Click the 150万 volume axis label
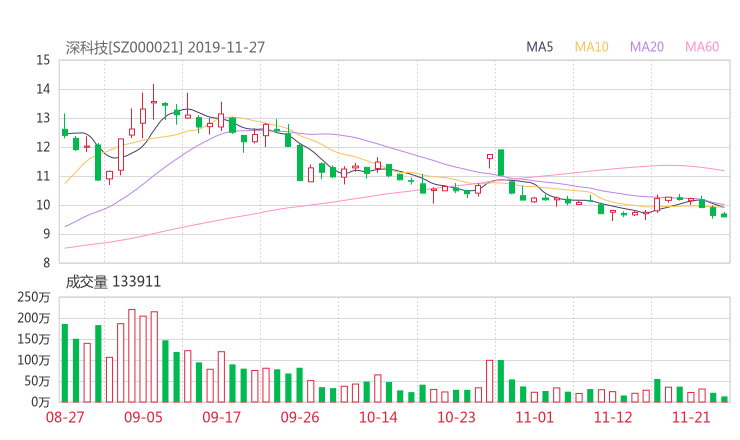The height and width of the screenshot is (440, 740). point(34,339)
